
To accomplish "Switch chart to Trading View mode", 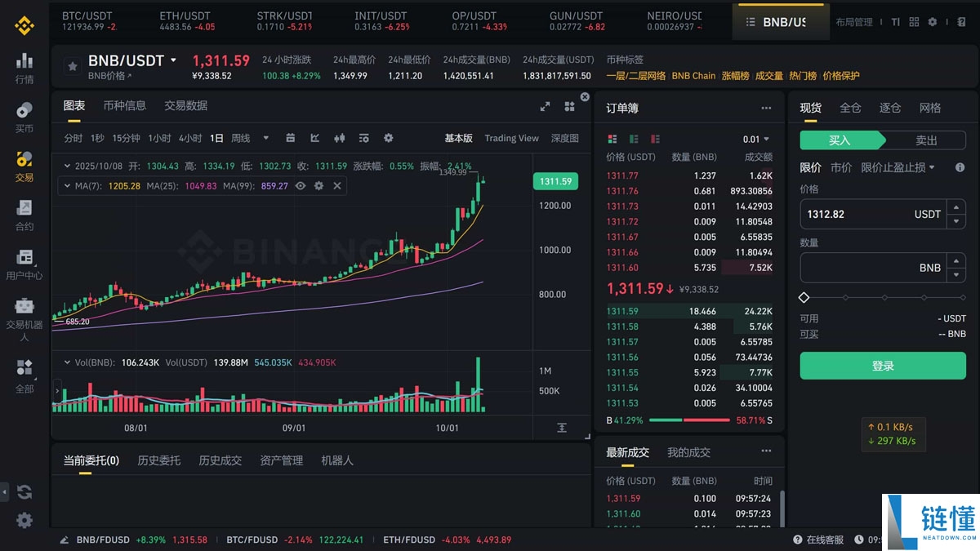I will (x=512, y=138).
